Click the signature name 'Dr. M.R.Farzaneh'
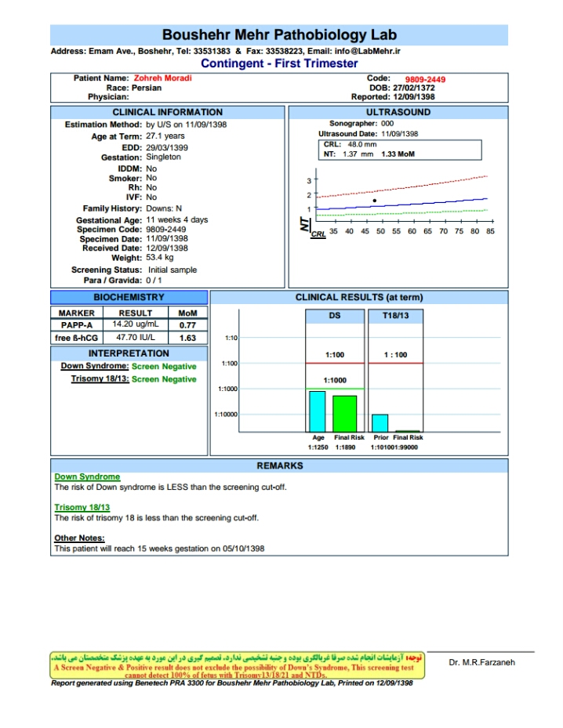The image size is (563, 728). (481, 662)
